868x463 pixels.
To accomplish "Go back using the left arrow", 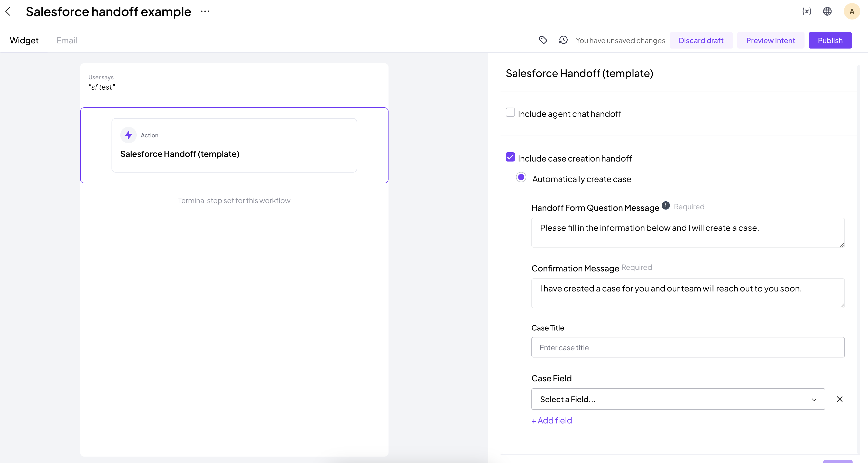I will click(8, 12).
